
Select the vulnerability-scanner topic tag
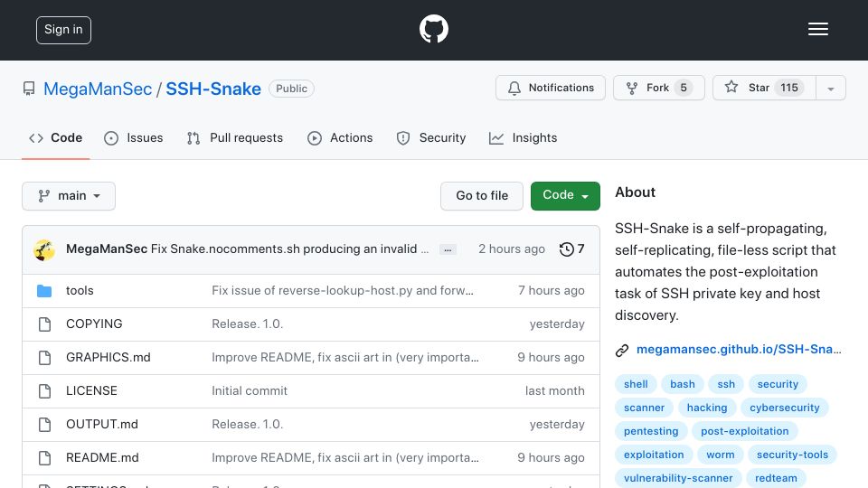pyautogui.click(x=678, y=478)
